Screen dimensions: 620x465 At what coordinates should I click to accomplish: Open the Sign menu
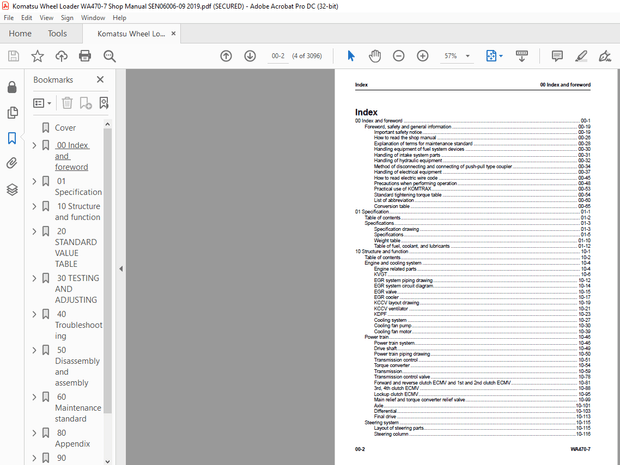click(67, 18)
